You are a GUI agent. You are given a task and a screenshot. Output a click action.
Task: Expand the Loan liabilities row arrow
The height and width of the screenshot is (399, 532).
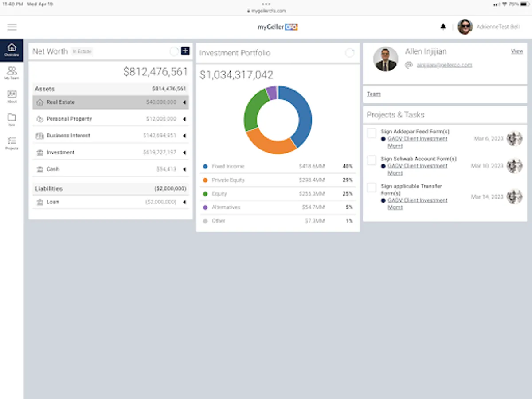pos(184,202)
